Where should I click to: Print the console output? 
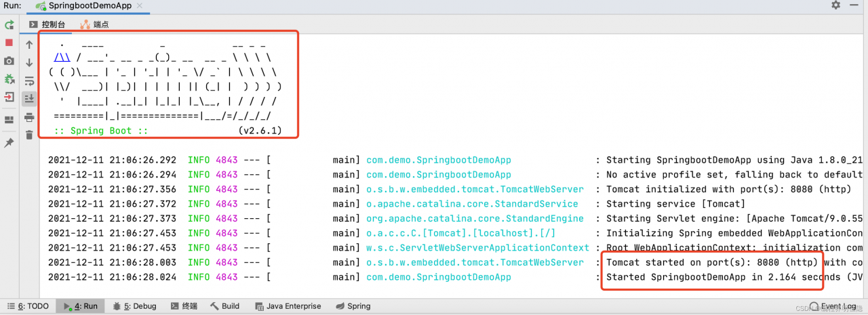29,117
